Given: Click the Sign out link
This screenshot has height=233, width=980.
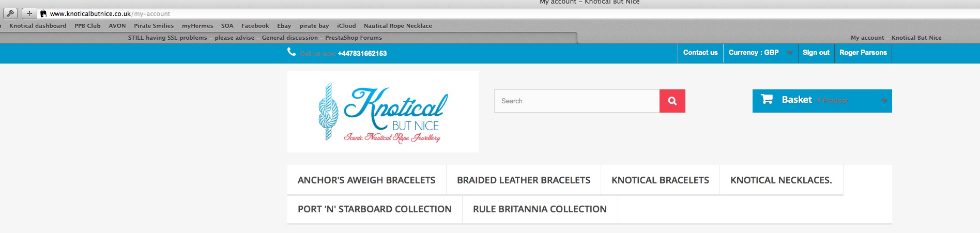Looking at the screenshot, I should (x=816, y=53).
